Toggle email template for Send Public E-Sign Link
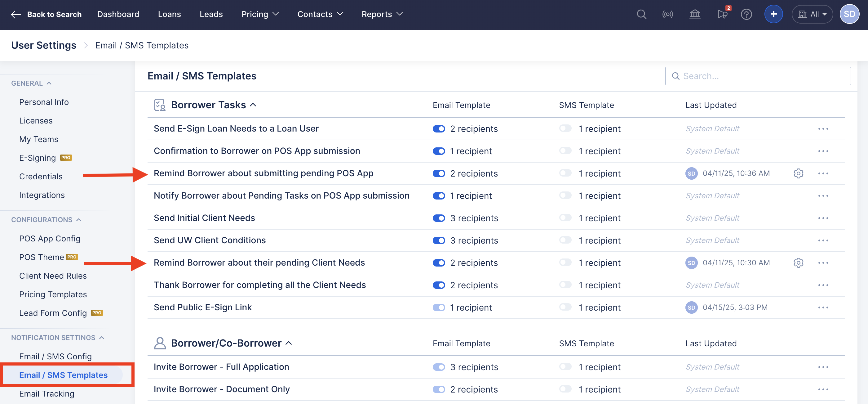This screenshot has height=404, width=868. pos(439,307)
